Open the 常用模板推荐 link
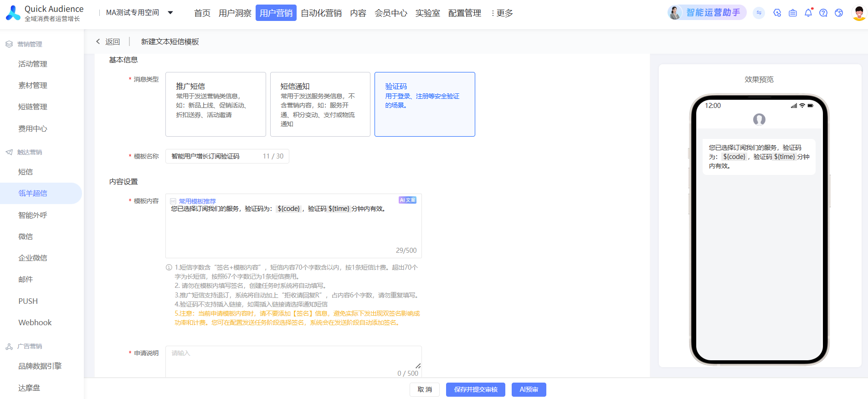The image size is (868, 399). [197, 201]
